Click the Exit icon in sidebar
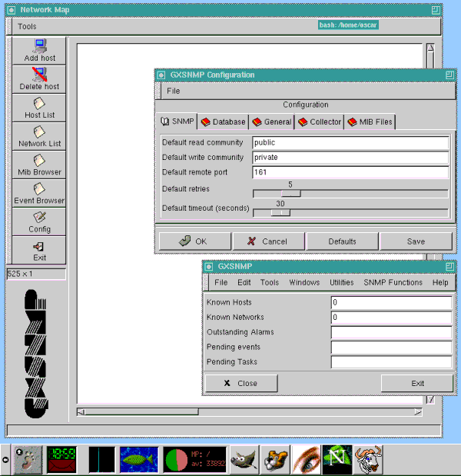This screenshot has height=476, width=461. coord(39,249)
